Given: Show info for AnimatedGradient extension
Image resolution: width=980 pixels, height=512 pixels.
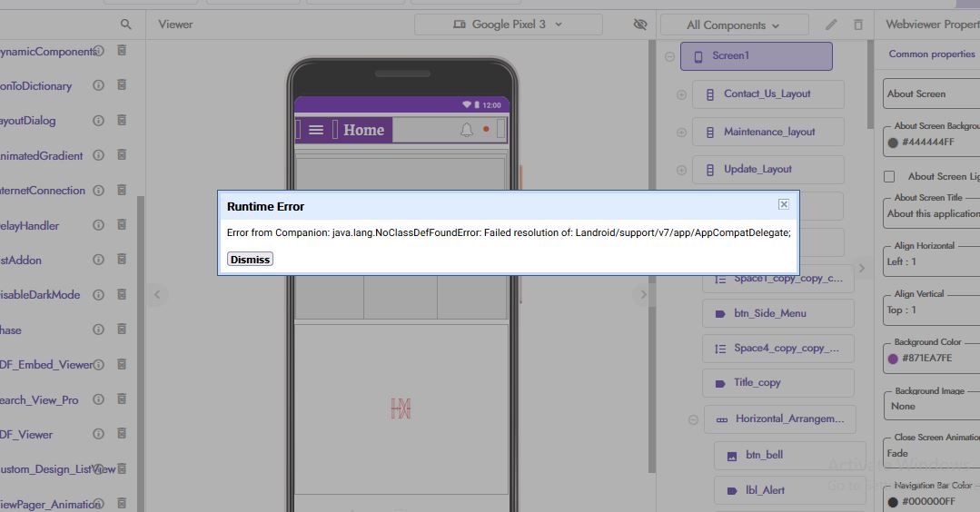Looking at the screenshot, I should (x=98, y=155).
